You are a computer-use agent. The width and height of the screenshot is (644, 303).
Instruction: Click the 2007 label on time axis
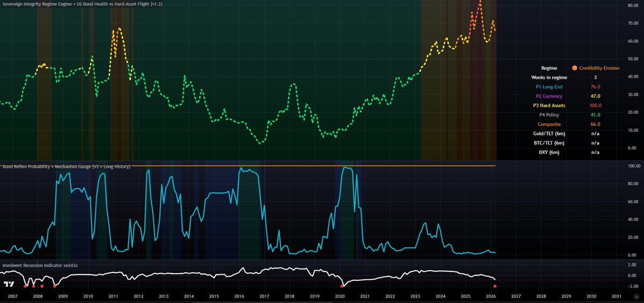pyautogui.click(x=12, y=295)
